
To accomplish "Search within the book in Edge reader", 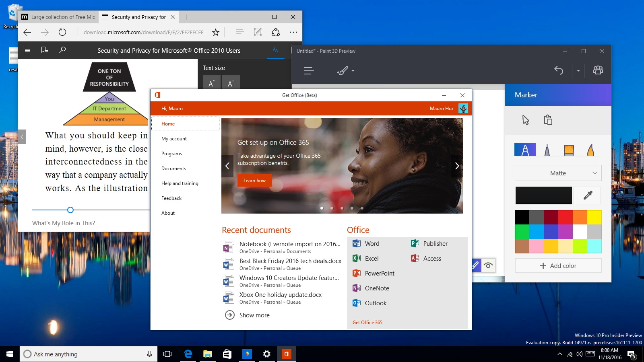I will (x=62, y=50).
